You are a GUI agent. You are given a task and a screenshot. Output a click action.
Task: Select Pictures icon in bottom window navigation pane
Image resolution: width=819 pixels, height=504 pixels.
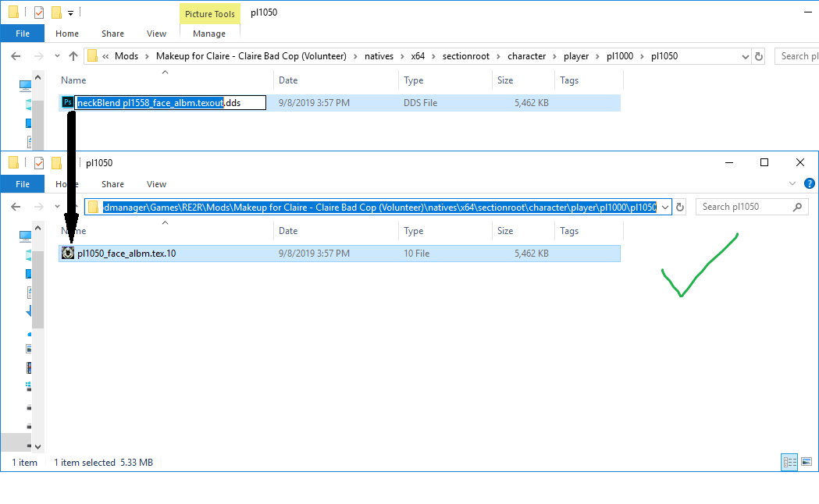click(29, 349)
